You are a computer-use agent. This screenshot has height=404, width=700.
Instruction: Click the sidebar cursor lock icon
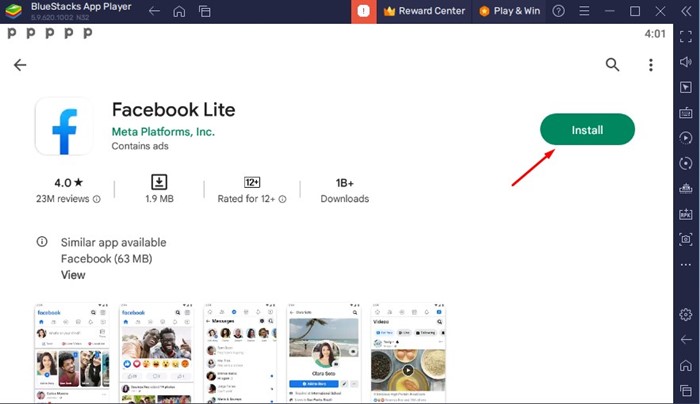click(686, 87)
